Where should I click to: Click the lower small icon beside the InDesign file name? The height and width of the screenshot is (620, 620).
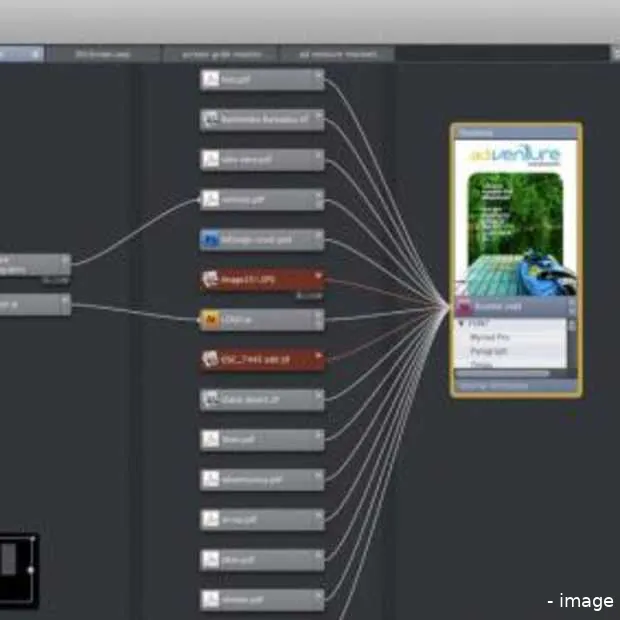[572, 312]
